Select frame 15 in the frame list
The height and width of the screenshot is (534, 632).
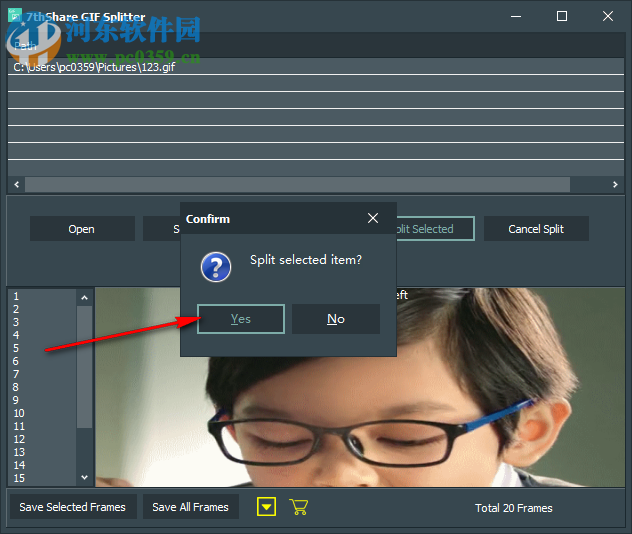[x=42, y=478]
